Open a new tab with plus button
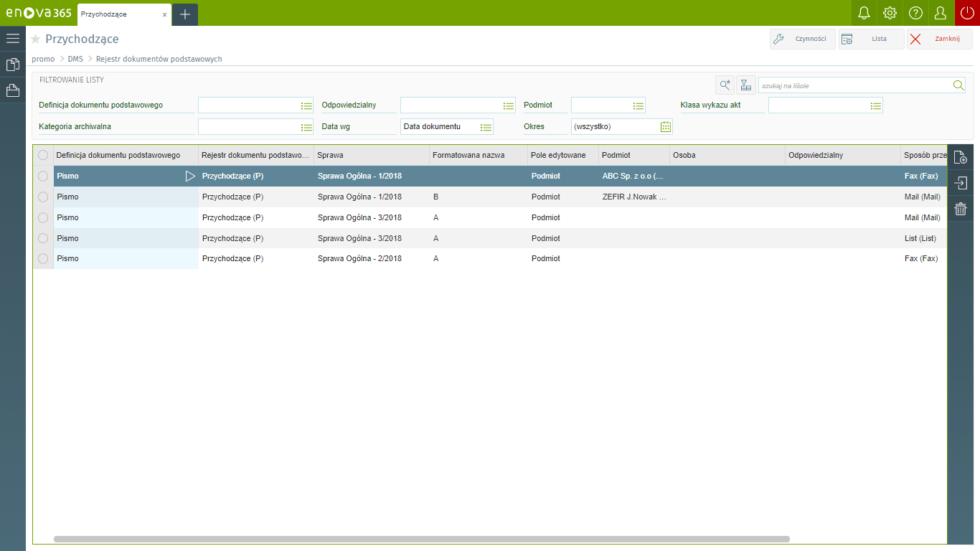 pyautogui.click(x=184, y=14)
